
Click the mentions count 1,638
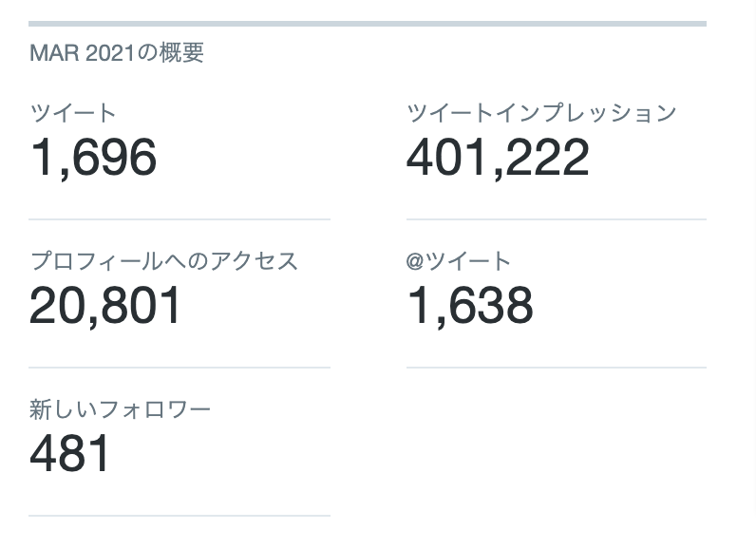(470, 305)
